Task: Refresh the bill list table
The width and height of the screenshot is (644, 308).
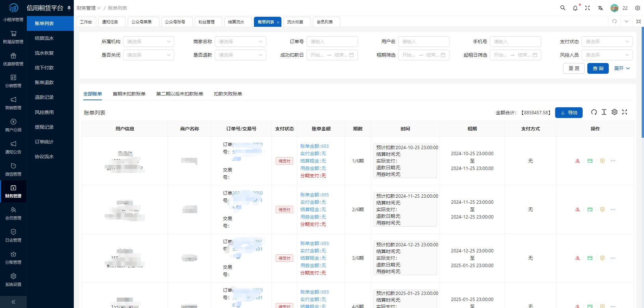Action: coord(594,112)
